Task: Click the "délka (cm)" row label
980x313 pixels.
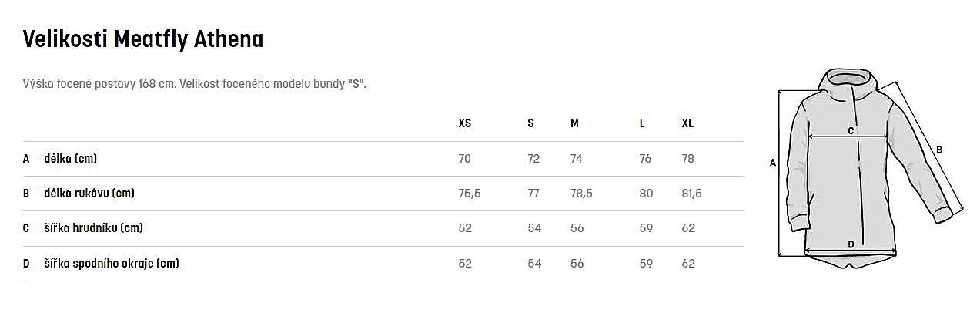Action: click(x=71, y=159)
